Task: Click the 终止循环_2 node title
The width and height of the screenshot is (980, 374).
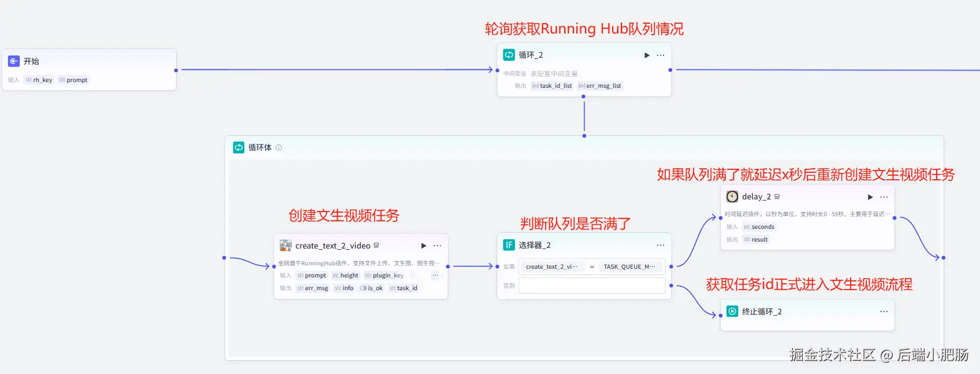Action: point(762,312)
